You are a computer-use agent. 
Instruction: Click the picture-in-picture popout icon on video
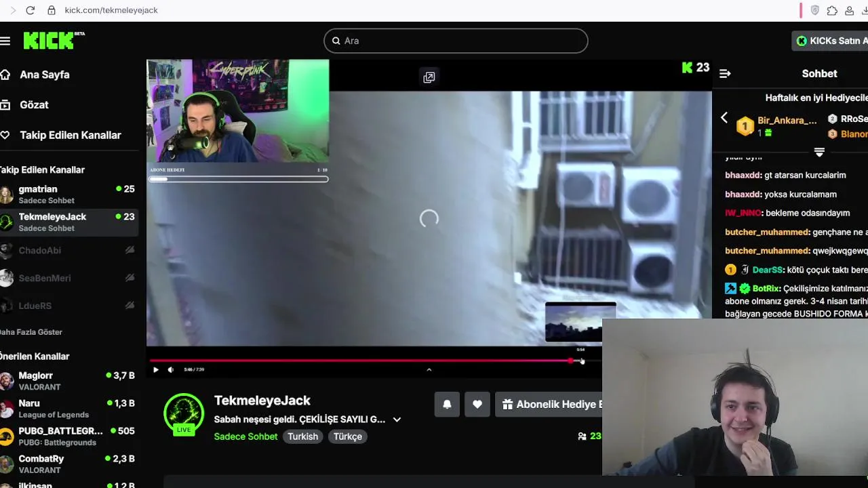point(429,77)
